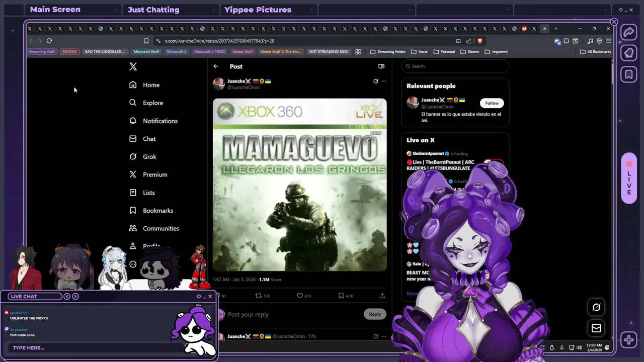
Task: Click the bookmark overlay icon on right
Action: click(628, 75)
